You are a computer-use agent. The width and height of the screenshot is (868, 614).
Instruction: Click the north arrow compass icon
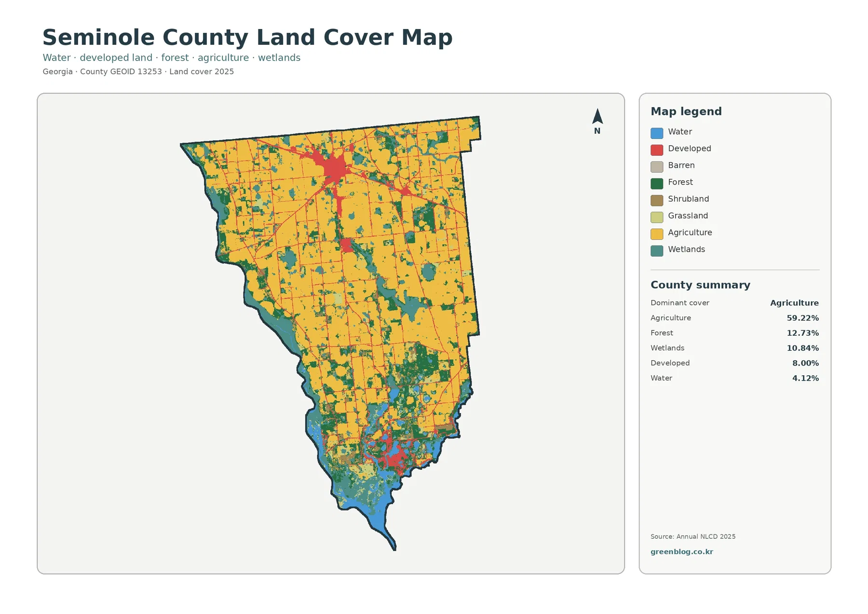click(597, 121)
